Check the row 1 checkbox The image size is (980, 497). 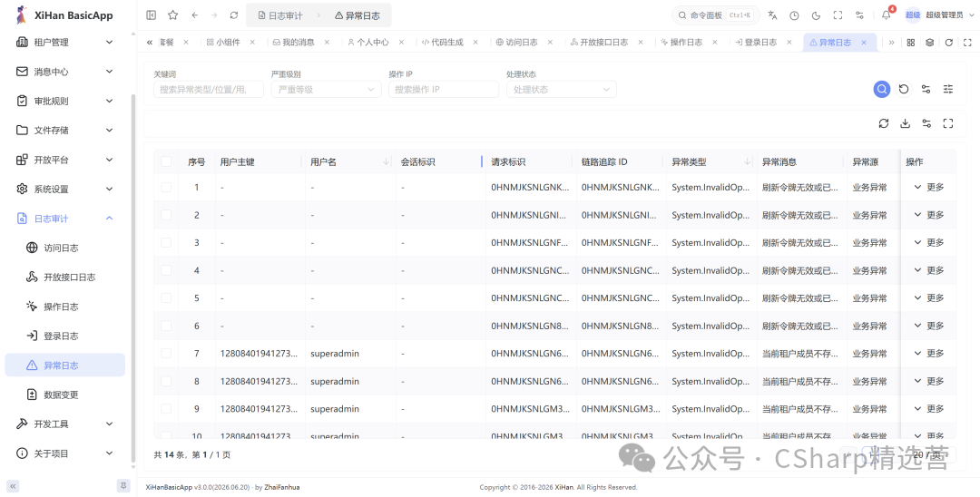click(166, 187)
